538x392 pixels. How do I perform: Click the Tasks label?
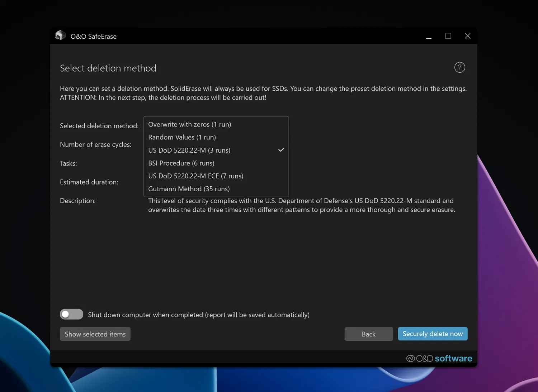68,163
